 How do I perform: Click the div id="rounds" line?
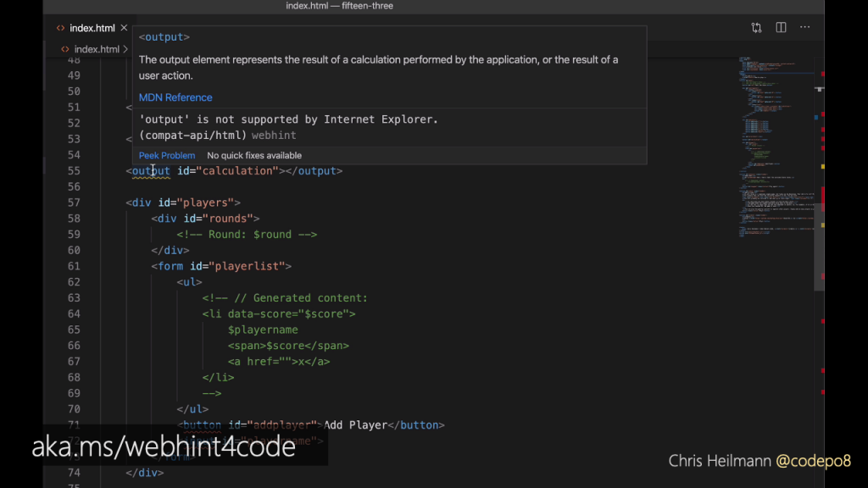tap(205, 219)
